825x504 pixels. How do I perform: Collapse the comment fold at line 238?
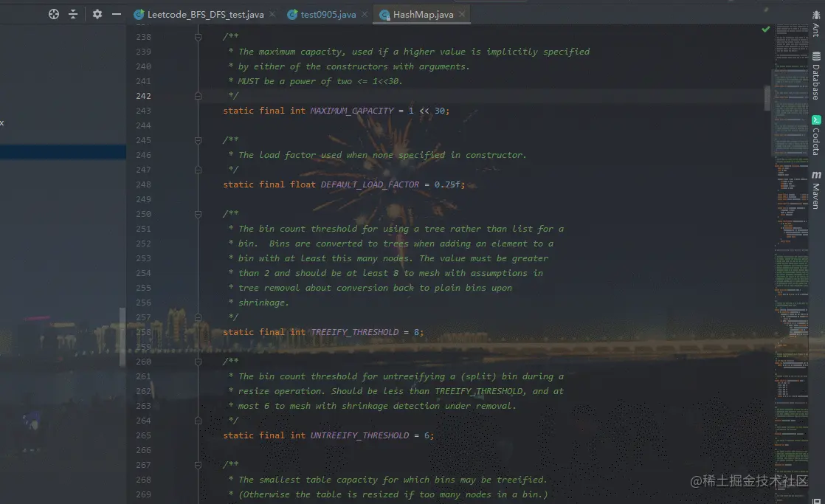click(x=198, y=37)
